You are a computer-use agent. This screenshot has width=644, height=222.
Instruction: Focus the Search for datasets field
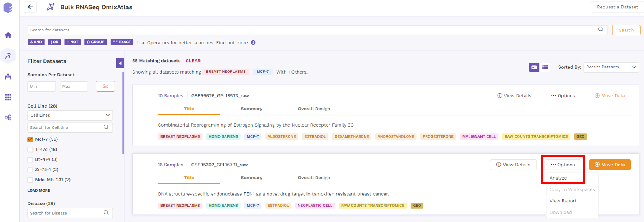pos(317,30)
